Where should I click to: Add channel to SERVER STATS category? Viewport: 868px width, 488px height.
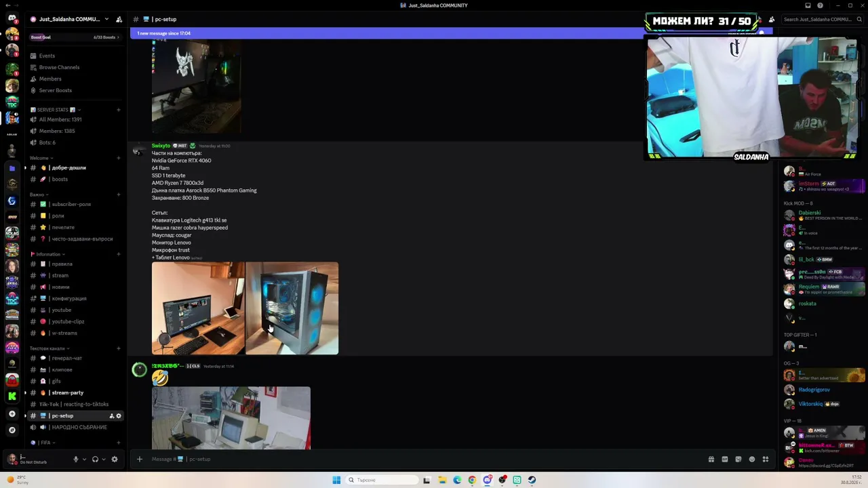point(118,110)
